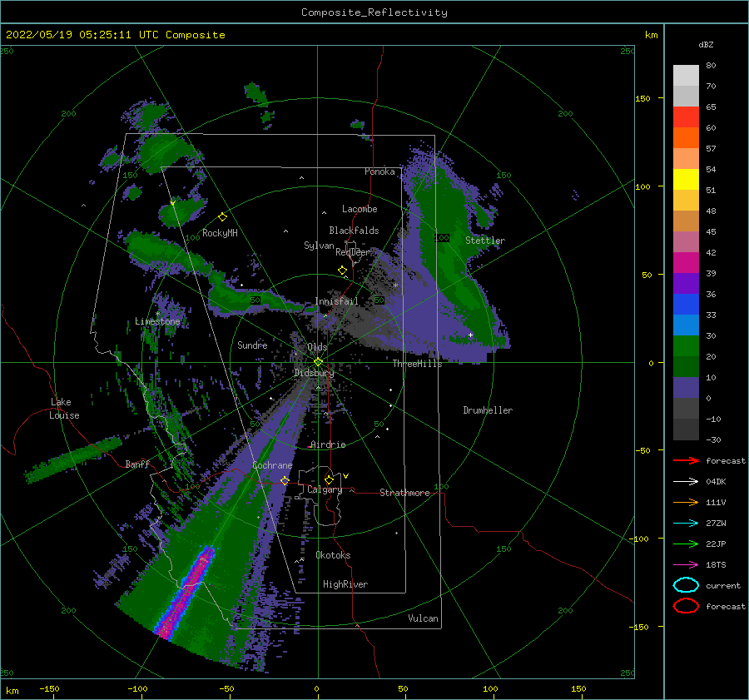Click the Cochrane town label
This screenshot has height=700, width=749.
[272, 465]
